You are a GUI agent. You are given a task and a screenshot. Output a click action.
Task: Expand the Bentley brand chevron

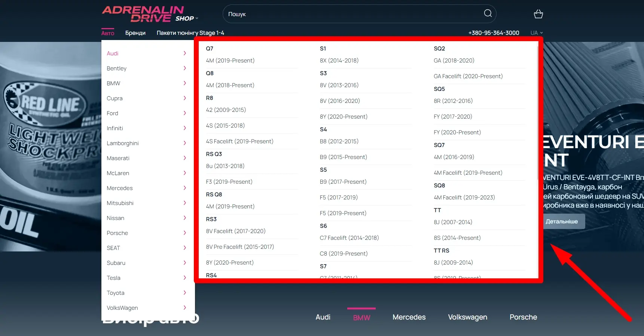185,68
